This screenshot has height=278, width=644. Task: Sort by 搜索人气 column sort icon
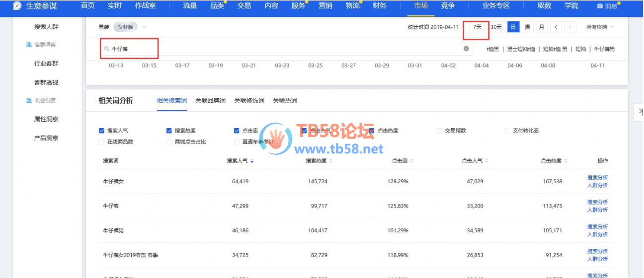pos(252,161)
